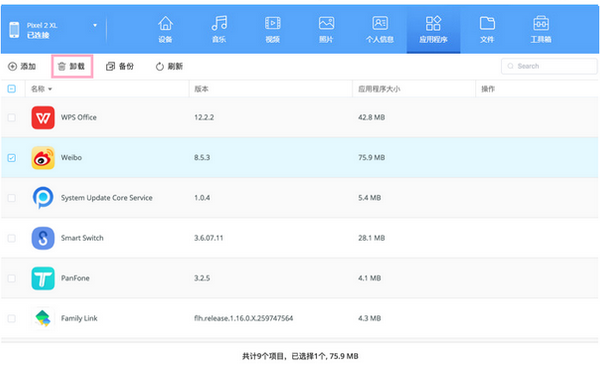Go to the 照片 (Photos) tab
The width and height of the screenshot is (600, 369).
(326, 29)
